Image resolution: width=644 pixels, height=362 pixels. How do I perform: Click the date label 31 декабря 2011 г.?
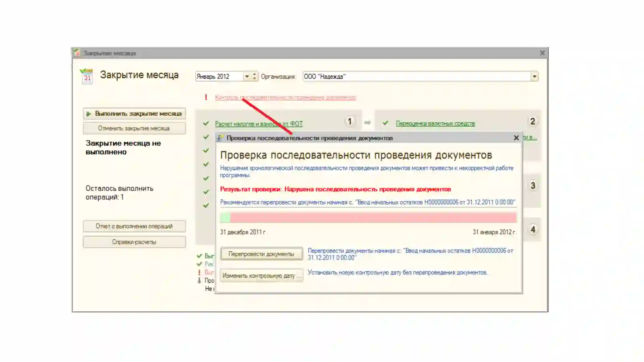click(244, 232)
